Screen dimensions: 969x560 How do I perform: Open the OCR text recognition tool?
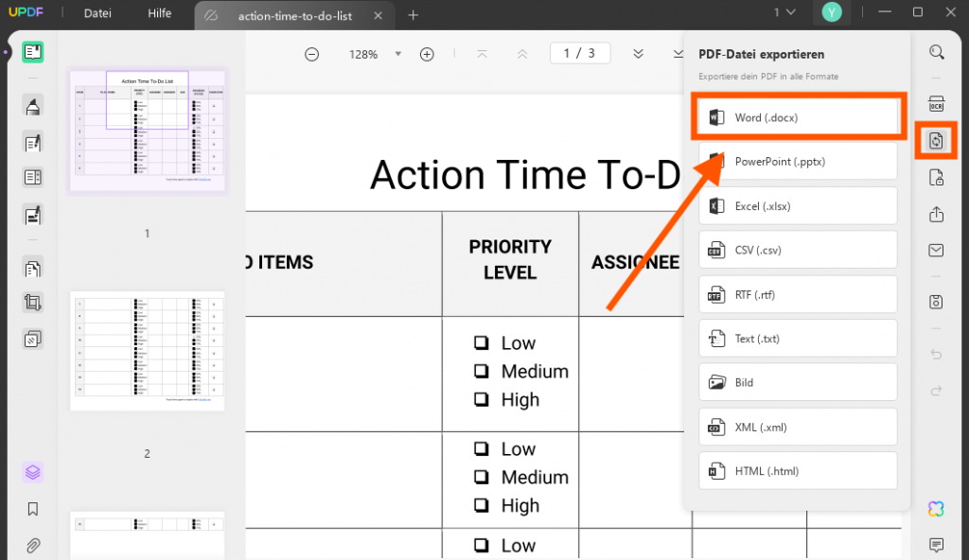(x=936, y=104)
